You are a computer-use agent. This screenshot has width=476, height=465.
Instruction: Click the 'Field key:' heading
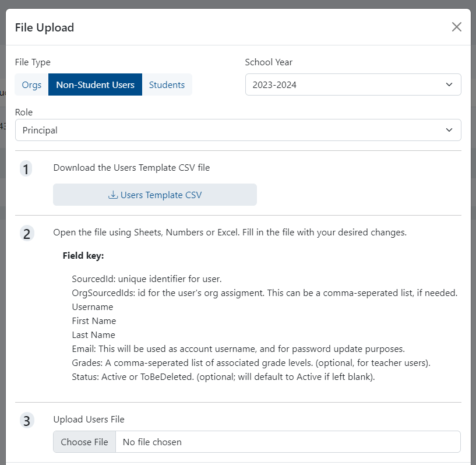(83, 255)
